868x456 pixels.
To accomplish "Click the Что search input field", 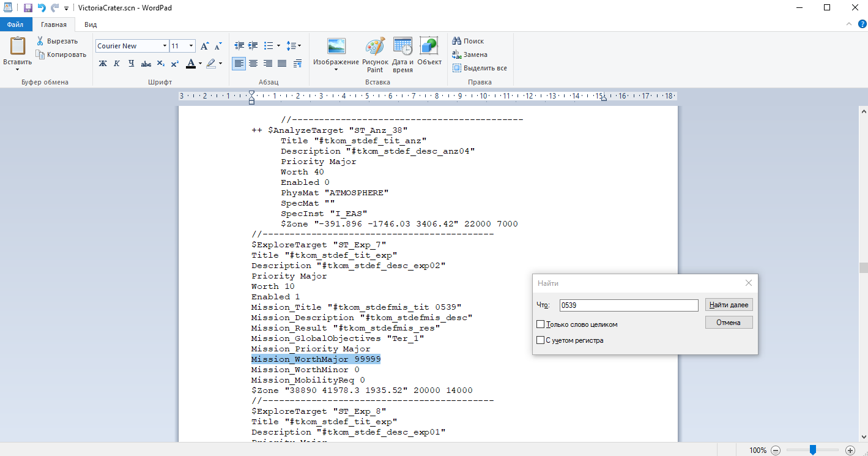I will (629, 305).
